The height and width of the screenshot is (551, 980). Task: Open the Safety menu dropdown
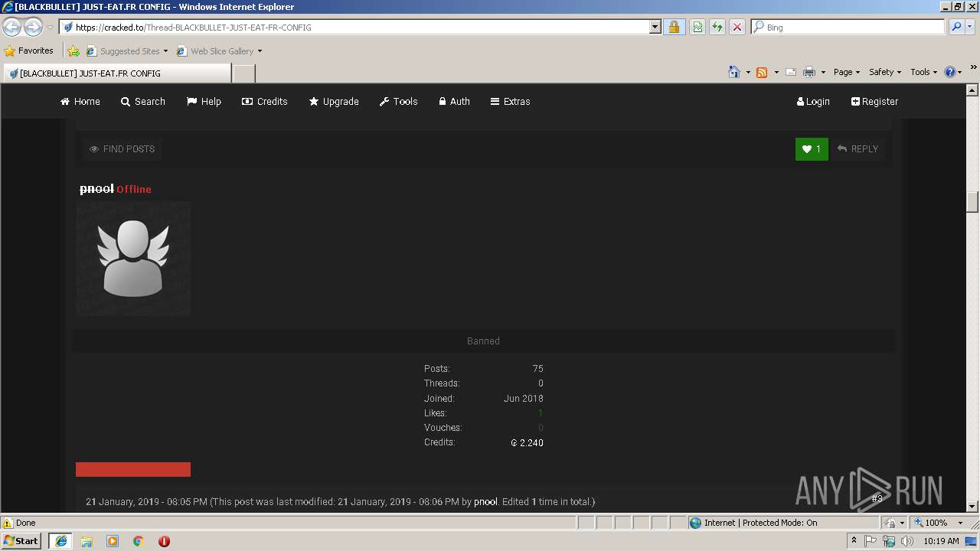[x=885, y=72]
